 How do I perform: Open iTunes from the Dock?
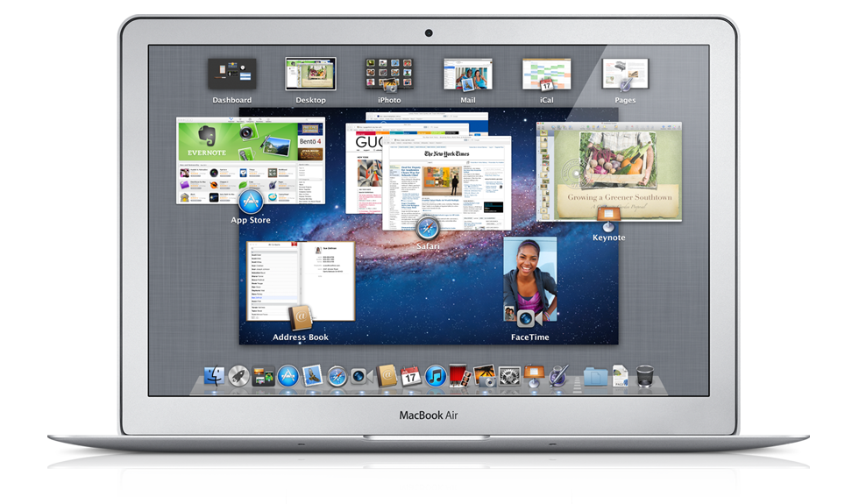[x=436, y=377]
